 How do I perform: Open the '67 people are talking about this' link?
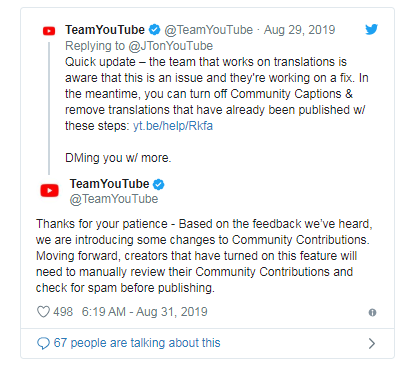(137, 343)
